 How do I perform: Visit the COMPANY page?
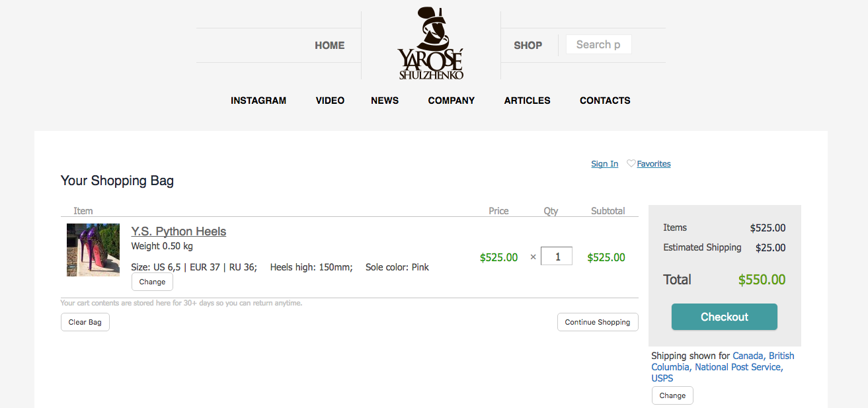[x=452, y=101]
